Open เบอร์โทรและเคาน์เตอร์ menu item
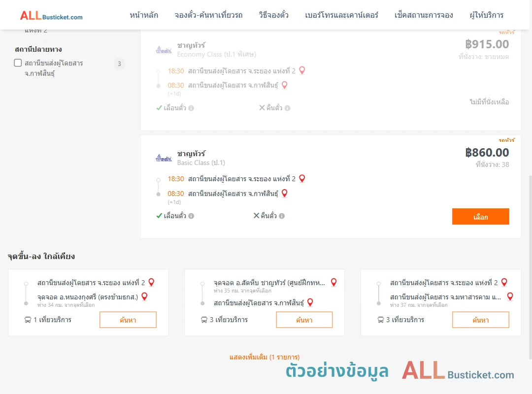The width and height of the screenshot is (532, 394). 342,15
